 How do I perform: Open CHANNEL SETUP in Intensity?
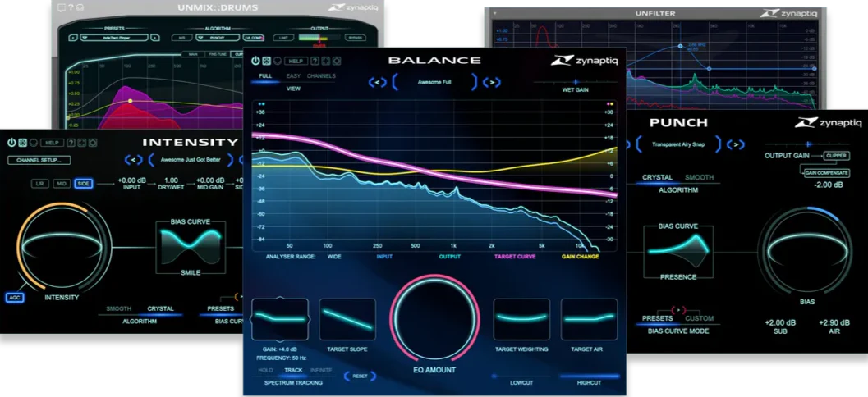pyautogui.click(x=39, y=160)
